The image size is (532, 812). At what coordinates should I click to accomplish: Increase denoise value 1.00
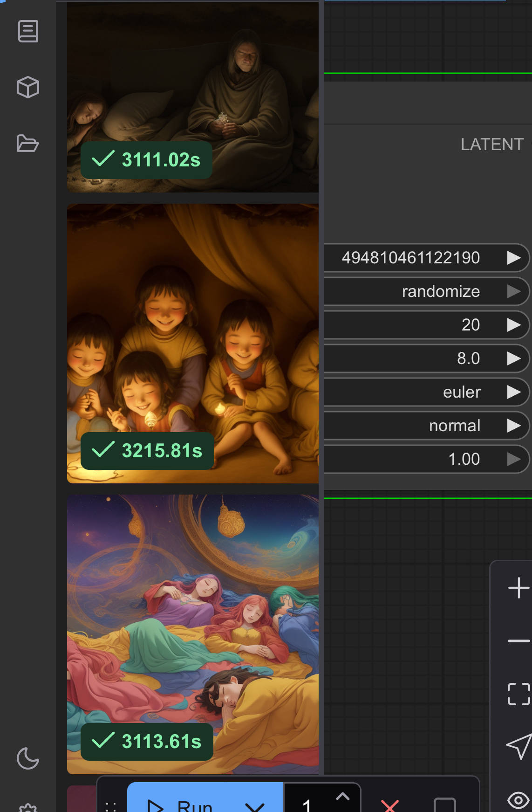pyautogui.click(x=514, y=459)
